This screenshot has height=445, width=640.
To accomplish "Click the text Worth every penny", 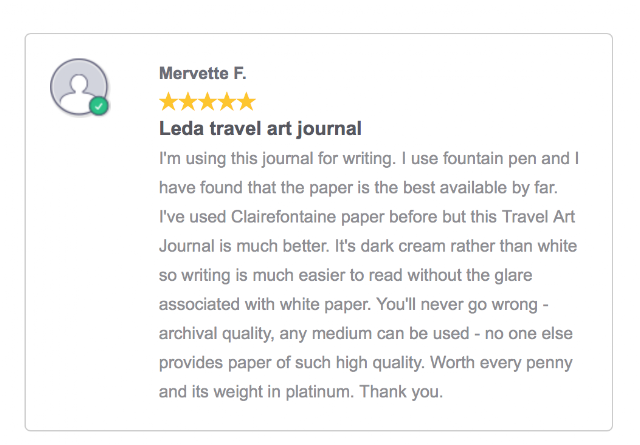I will 501,363.
